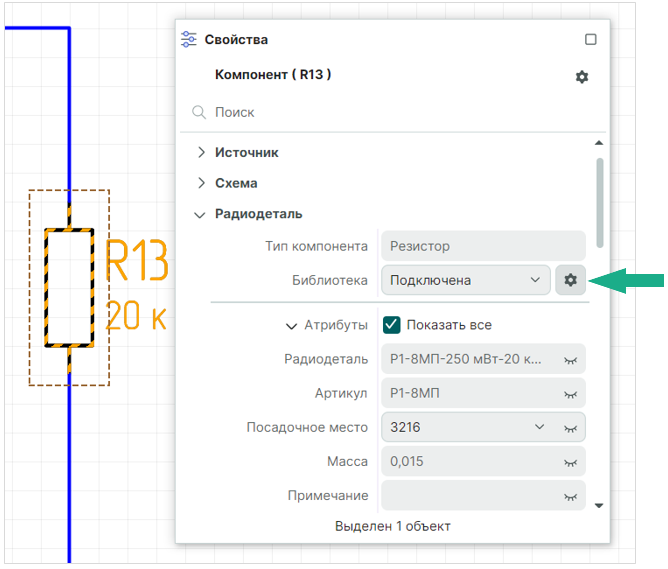
Task: Open the Библиотека dropdown showing Подключена
Action: point(465,280)
